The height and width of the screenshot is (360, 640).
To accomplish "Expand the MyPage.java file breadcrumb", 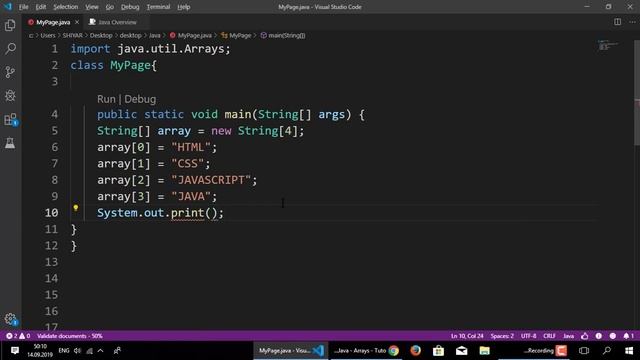I will [x=191, y=36].
